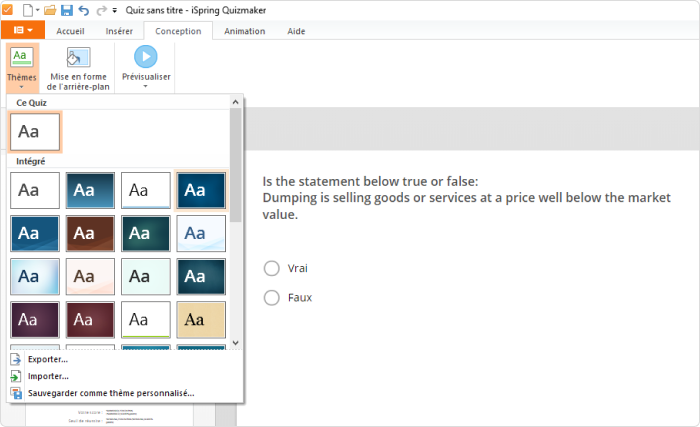The width and height of the screenshot is (700, 427).
Task: Open the Conception tab
Action: 178,31
